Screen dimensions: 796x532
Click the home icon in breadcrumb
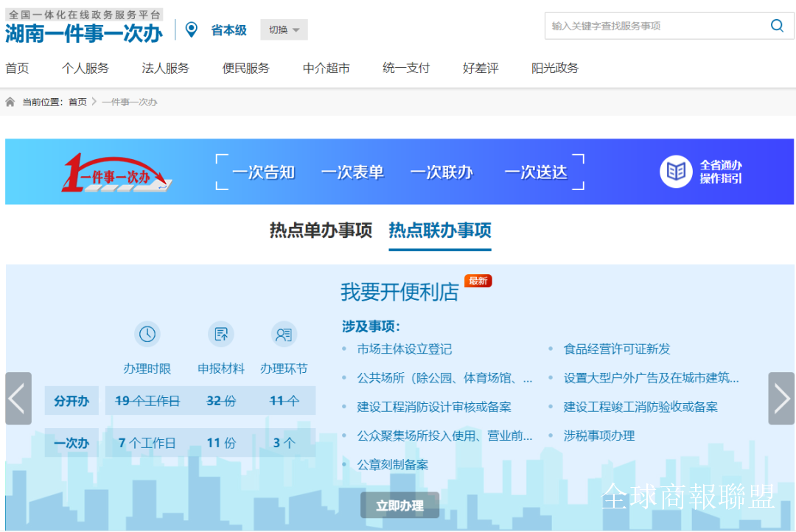(x=10, y=102)
